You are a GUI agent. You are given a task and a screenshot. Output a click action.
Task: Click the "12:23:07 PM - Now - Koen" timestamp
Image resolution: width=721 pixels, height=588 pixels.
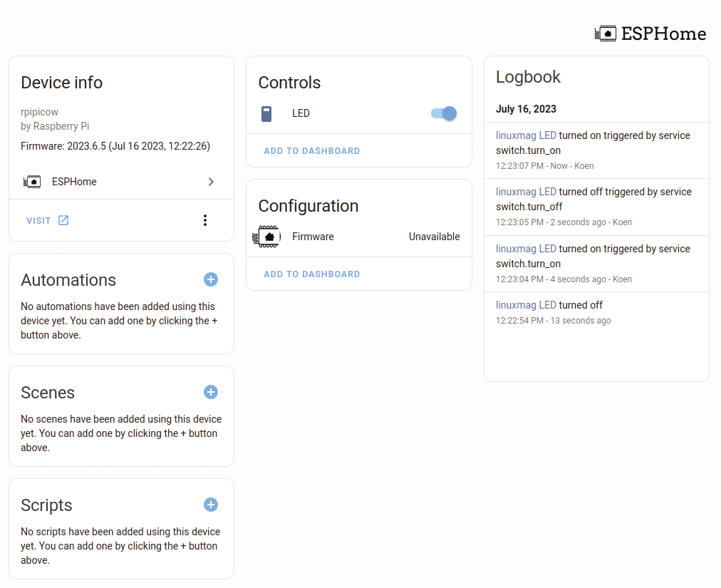(544, 165)
